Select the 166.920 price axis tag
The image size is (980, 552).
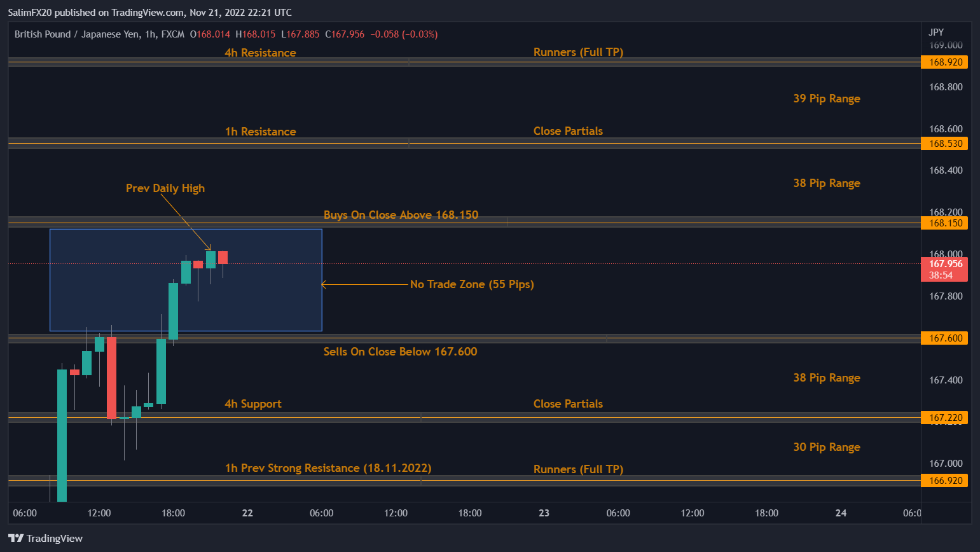945,481
